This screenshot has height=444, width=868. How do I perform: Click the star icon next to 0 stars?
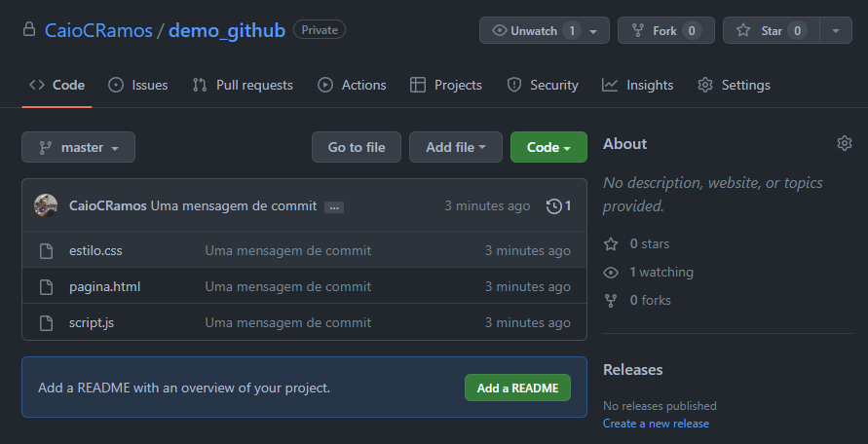tap(611, 243)
